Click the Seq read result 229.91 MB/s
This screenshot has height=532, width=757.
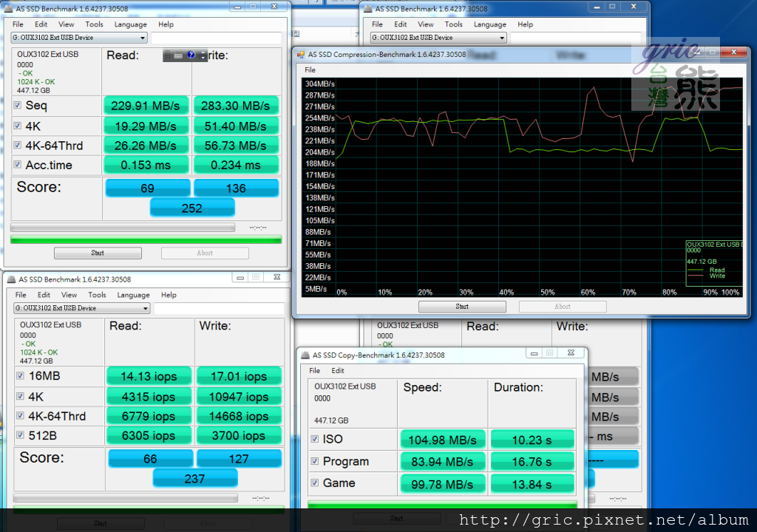tap(146, 106)
